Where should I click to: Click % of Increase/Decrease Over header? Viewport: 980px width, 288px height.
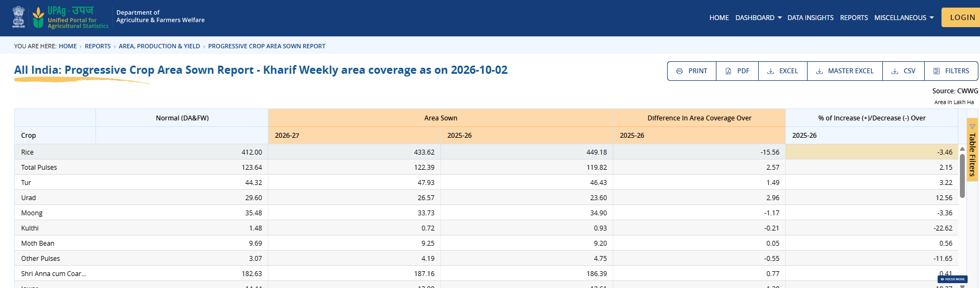click(872, 118)
